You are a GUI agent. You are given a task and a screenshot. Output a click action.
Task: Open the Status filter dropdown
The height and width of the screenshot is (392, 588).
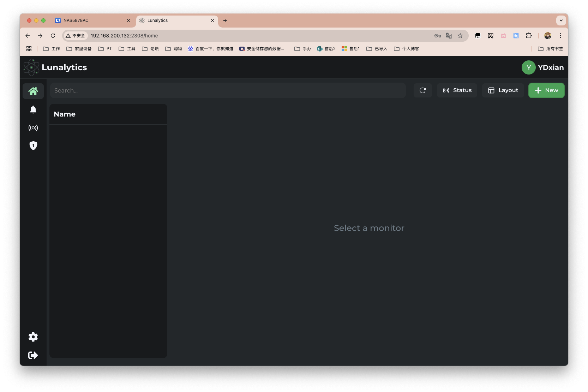[x=457, y=90]
